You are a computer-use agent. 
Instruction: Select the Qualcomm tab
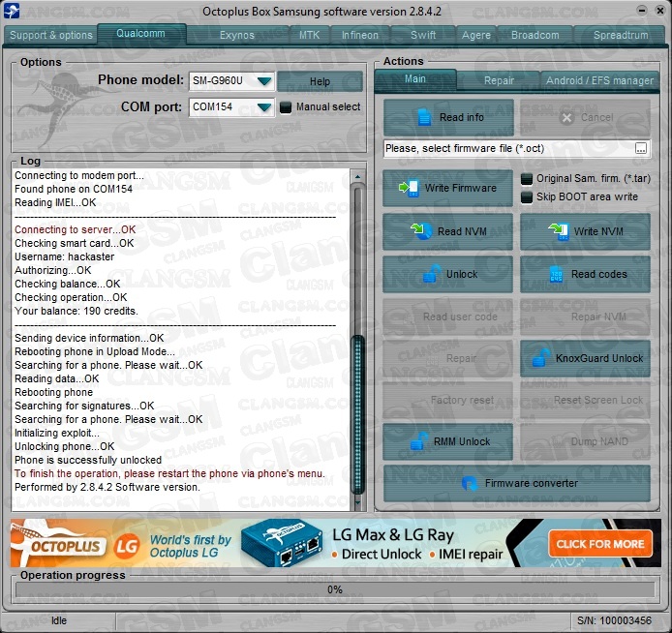pyautogui.click(x=141, y=34)
